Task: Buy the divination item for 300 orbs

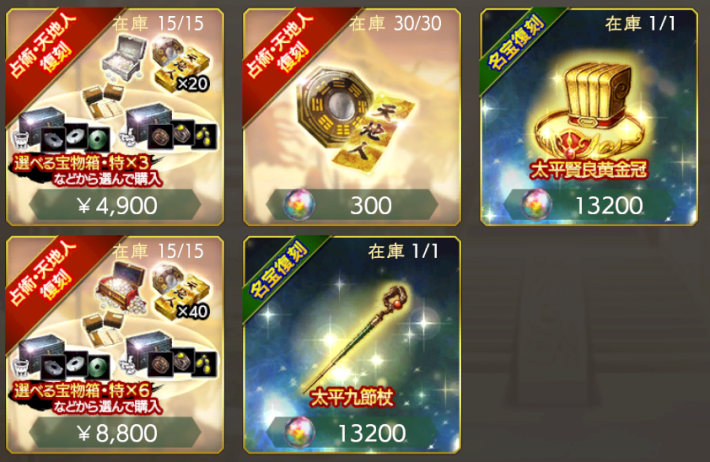Action: (352, 206)
